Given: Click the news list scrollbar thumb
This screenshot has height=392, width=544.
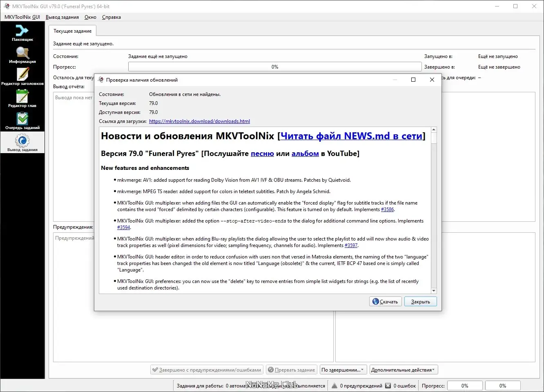Looking at the screenshot, I should pyautogui.click(x=434, y=138).
